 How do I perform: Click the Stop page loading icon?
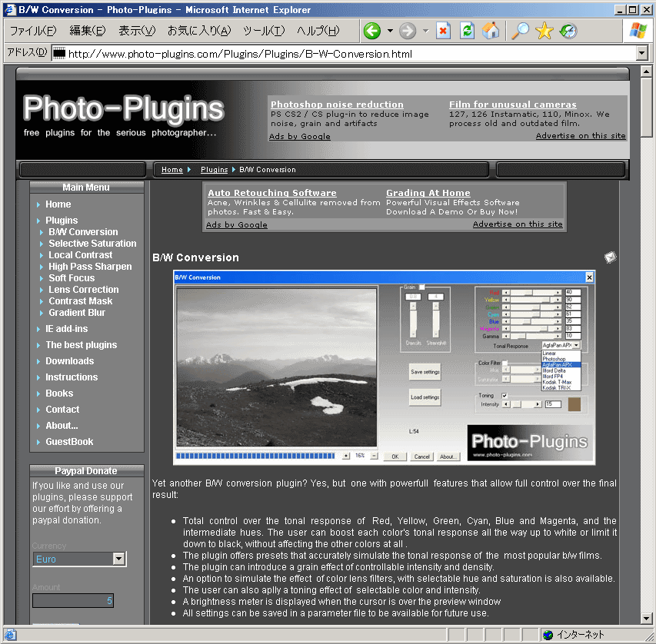coord(444,31)
